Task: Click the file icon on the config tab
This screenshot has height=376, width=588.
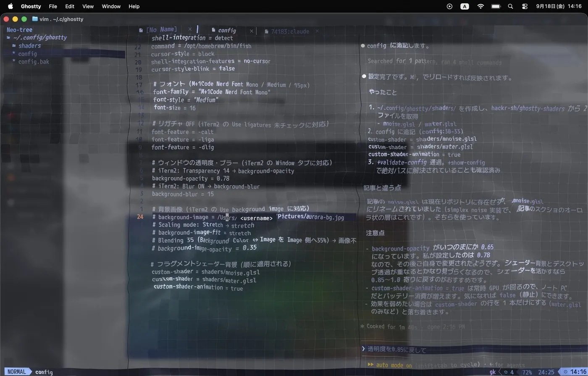Action: (x=214, y=30)
